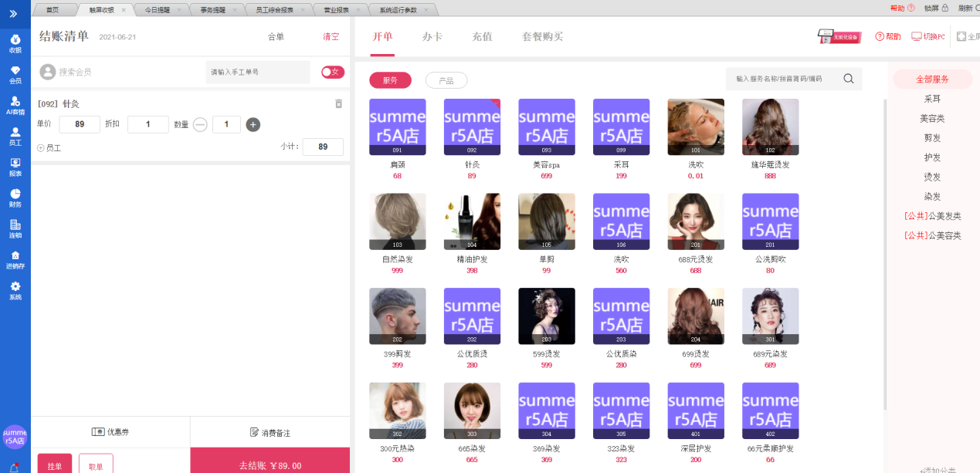The width and height of the screenshot is (980, 473).
Task: Open the 无纸化设备 paperless device banner
Action: pyautogui.click(x=839, y=36)
